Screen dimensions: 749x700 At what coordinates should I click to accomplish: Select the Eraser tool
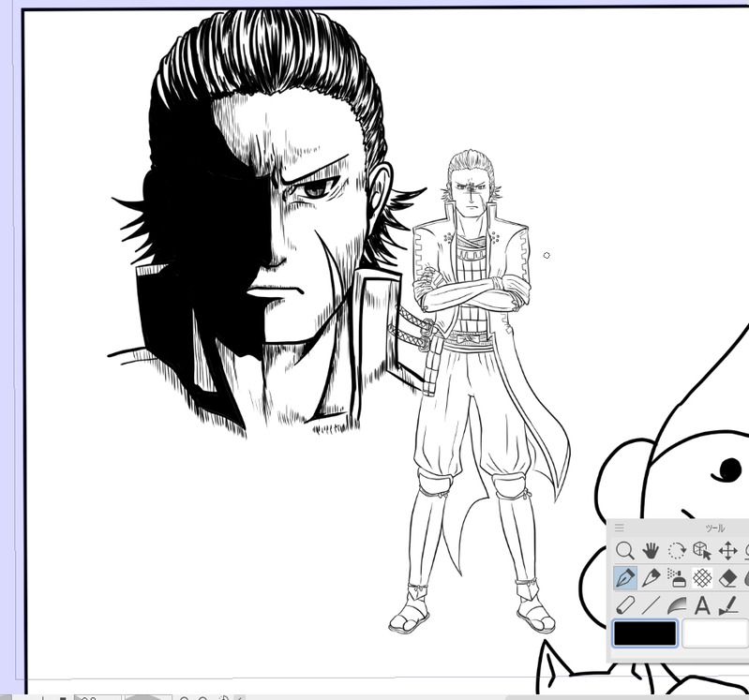coord(727,578)
